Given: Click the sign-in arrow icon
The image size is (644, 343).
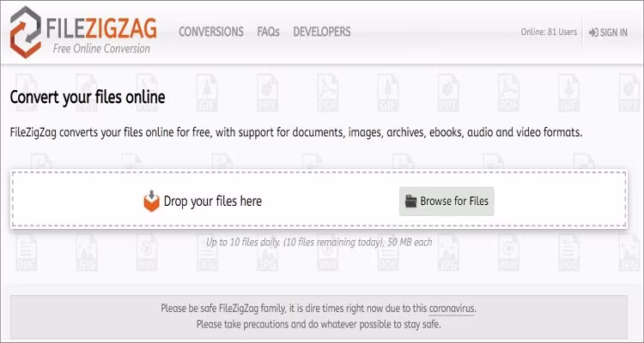Looking at the screenshot, I should 593,33.
